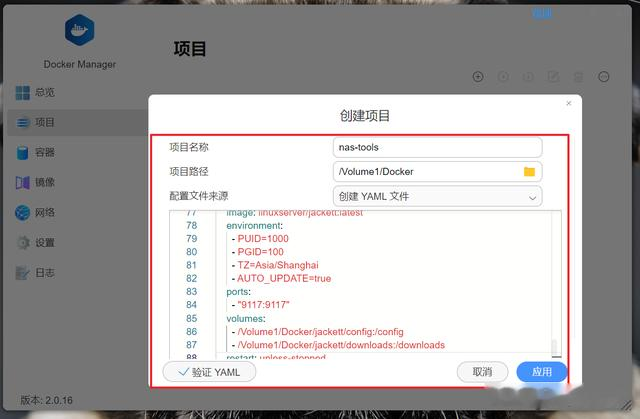Click the ports: key on line 83
Viewport: 640px width, 419px height.
(x=238, y=292)
